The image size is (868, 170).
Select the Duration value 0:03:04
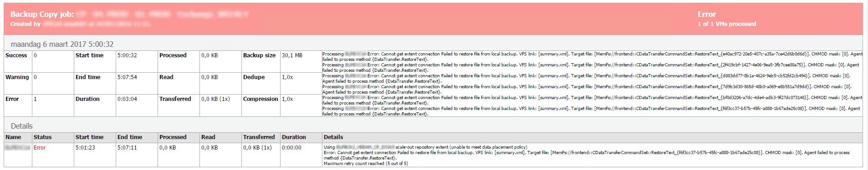pyautogui.click(x=127, y=99)
